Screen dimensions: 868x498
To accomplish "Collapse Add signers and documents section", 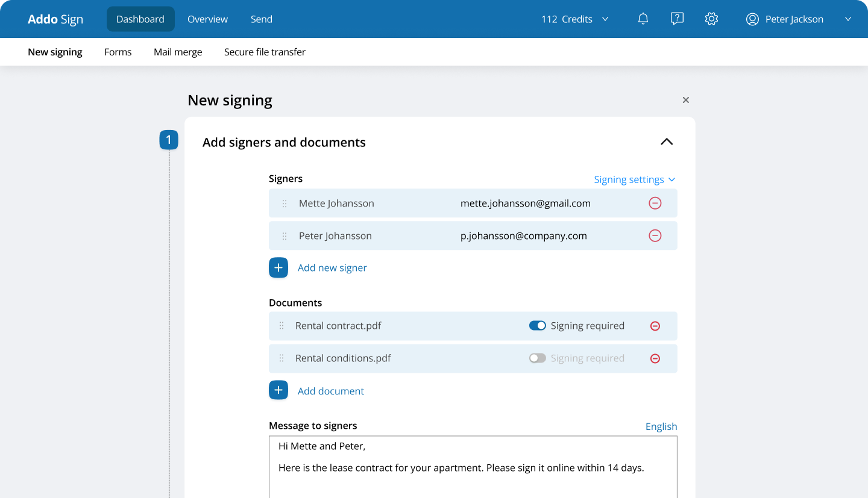I will [666, 142].
